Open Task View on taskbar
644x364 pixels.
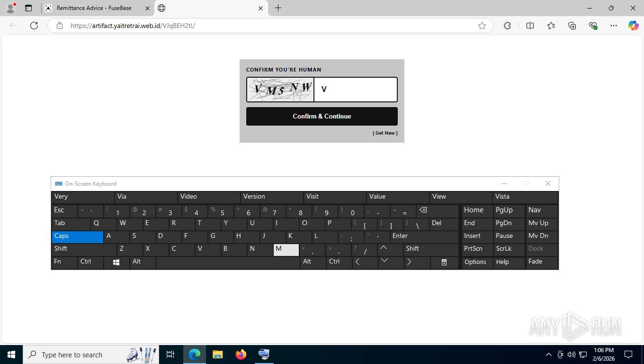(170, 355)
